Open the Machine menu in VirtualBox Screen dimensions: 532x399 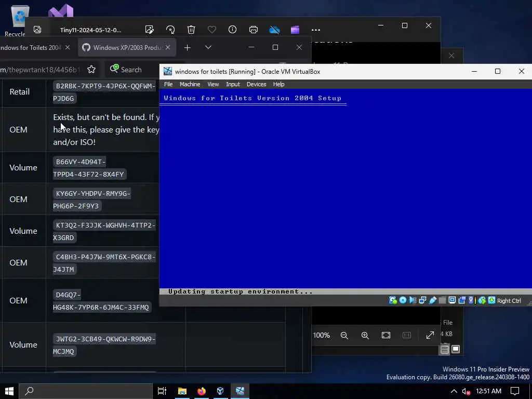[x=190, y=84]
